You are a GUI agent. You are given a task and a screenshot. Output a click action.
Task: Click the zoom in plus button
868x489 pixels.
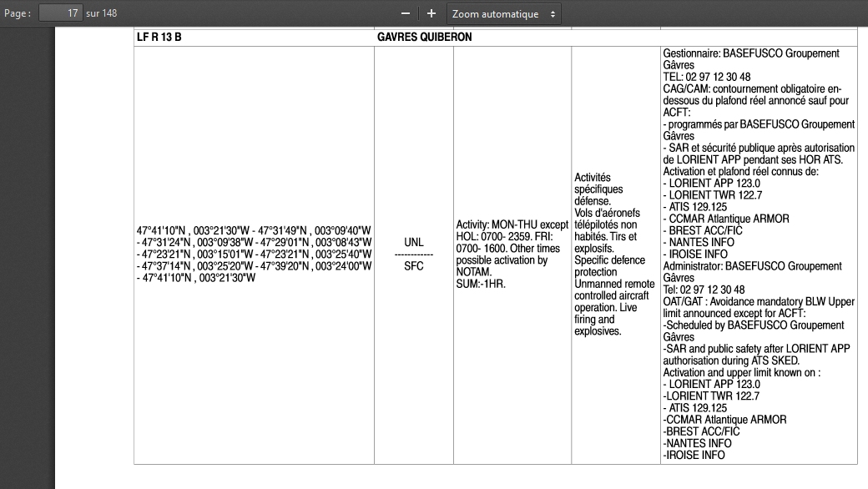pyautogui.click(x=431, y=14)
